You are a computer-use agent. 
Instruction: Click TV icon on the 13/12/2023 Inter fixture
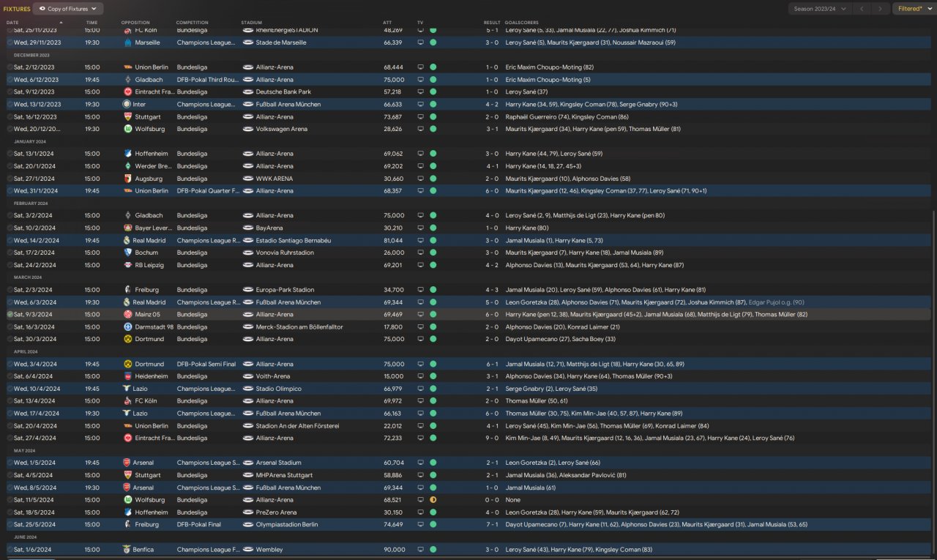420,105
